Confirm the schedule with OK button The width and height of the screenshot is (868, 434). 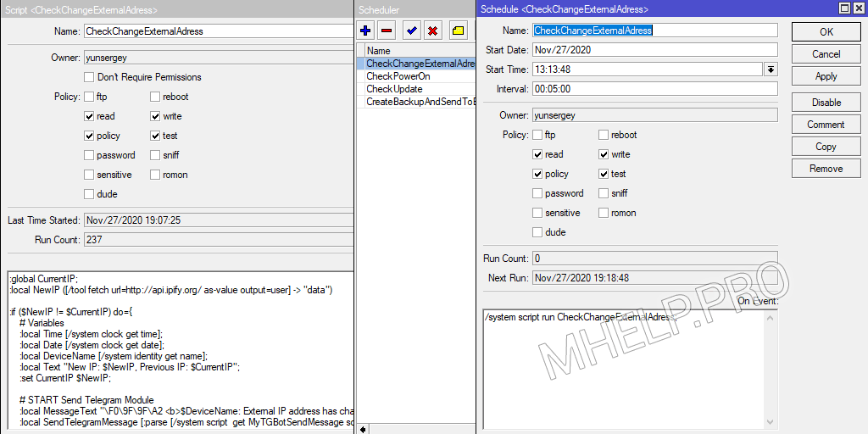826,32
